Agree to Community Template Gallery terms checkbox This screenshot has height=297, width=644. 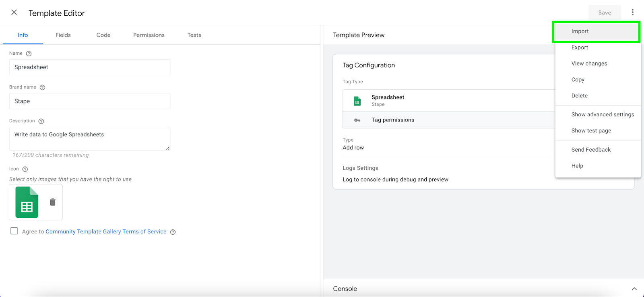(x=14, y=231)
